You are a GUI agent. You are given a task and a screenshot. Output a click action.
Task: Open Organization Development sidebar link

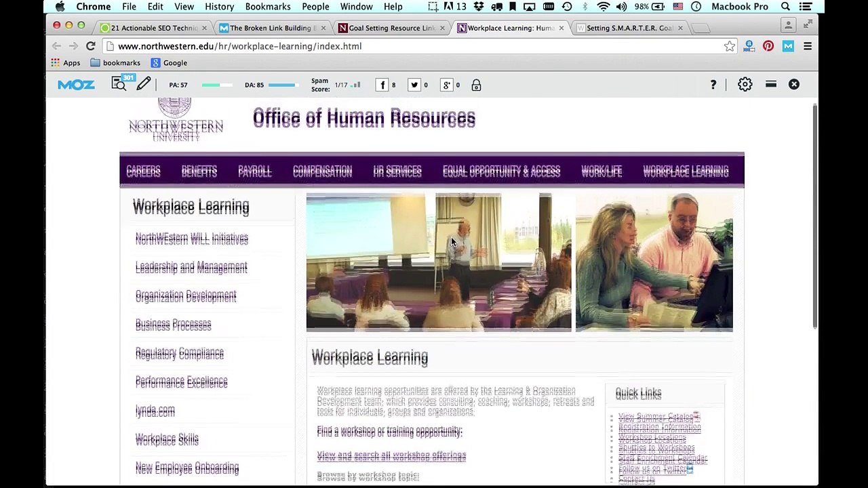(186, 296)
